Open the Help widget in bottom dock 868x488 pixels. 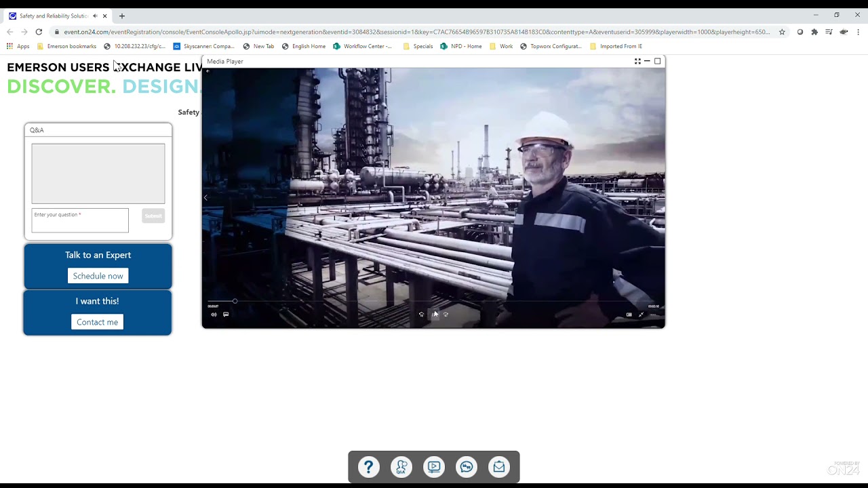[369, 467]
